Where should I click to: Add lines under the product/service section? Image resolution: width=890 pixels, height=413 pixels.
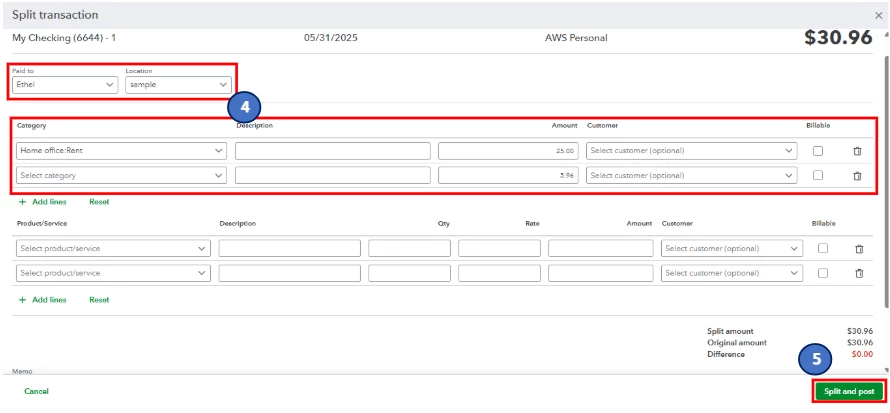pos(43,300)
